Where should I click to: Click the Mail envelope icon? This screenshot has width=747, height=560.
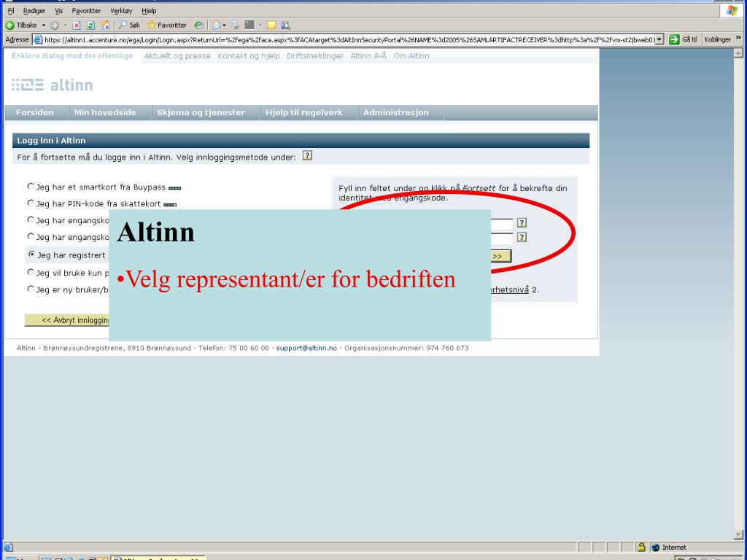coord(216,26)
